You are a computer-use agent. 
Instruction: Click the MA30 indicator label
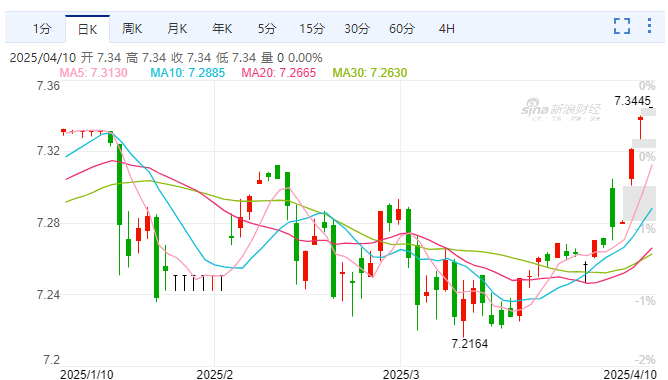coord(370,73)
